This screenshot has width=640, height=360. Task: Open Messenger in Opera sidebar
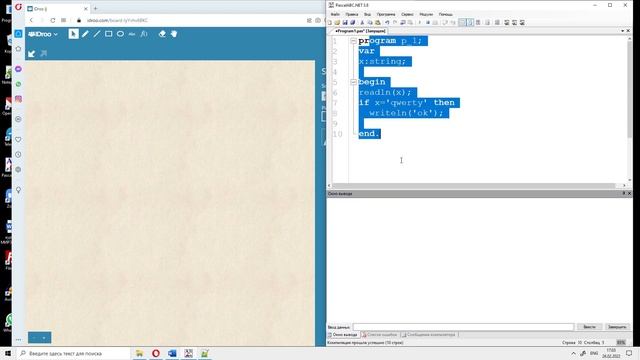(18, 69)
